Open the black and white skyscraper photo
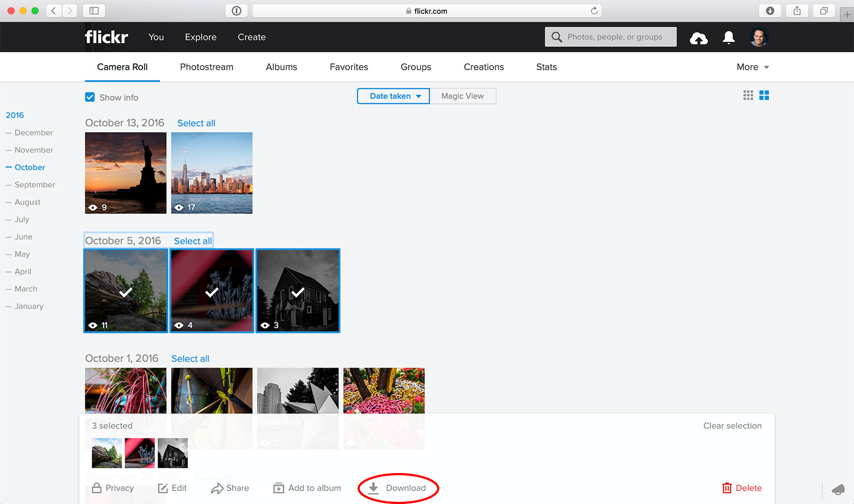The height and width of the screenshot is (504, 854). pyautogui.click(x=298, y=390)
